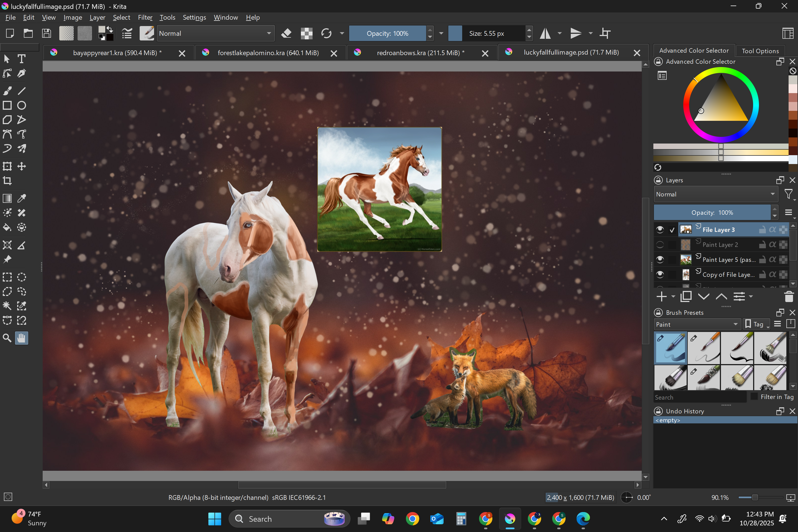Switch to the Tool Options tab
The width and height of the screenshot is (798, 532).
760,51
